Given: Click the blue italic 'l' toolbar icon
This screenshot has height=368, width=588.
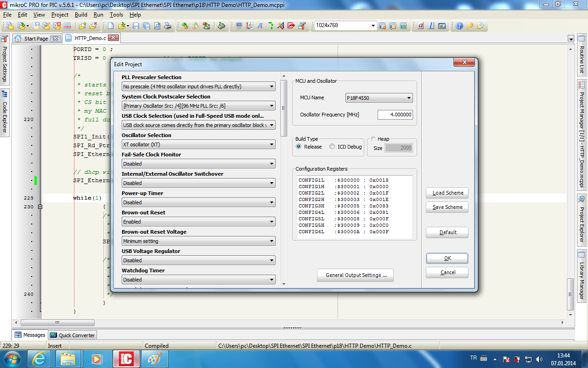Looking at the screenshot, I should (431, 26).
